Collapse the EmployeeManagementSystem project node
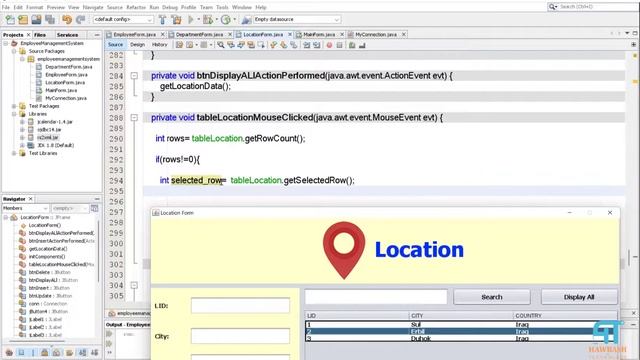Image resolution: width=640 pixels, height=360 pixels. pyautogui.click(x=6, y=43)
